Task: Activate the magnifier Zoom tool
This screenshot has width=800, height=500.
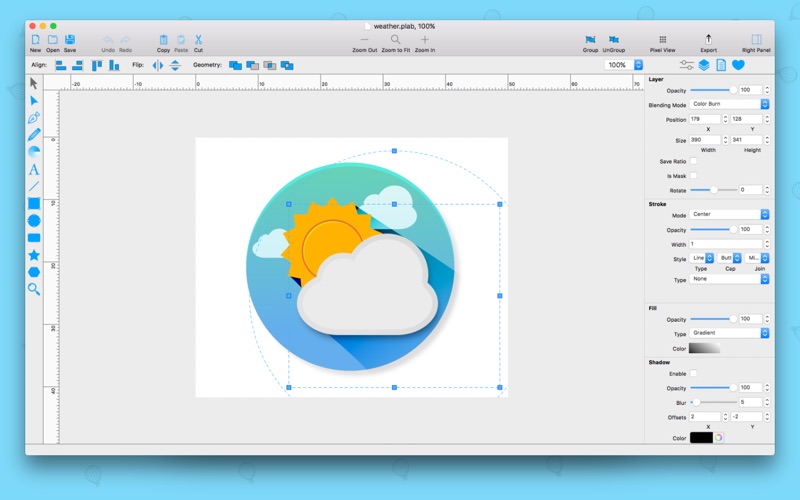Action: (34, 289)
